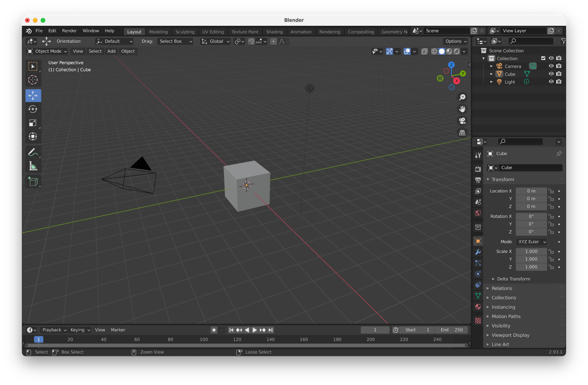The width and height of the screenshot is (588, 385).
Task: Toggle Collection exclude checkbox in outliner
Action: [543, 58]
